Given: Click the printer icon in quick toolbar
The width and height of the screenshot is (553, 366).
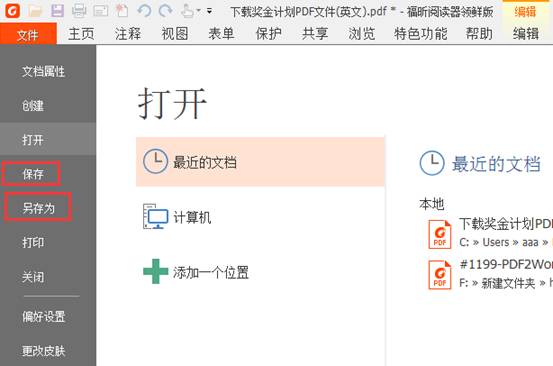Looking at the screenshot, I should (x=79, y=11).
